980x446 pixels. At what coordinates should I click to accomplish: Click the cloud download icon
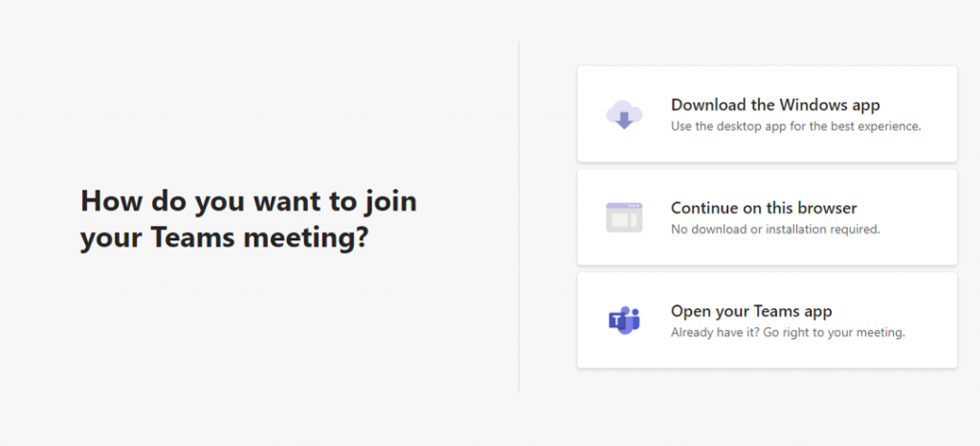coord(624,114)
